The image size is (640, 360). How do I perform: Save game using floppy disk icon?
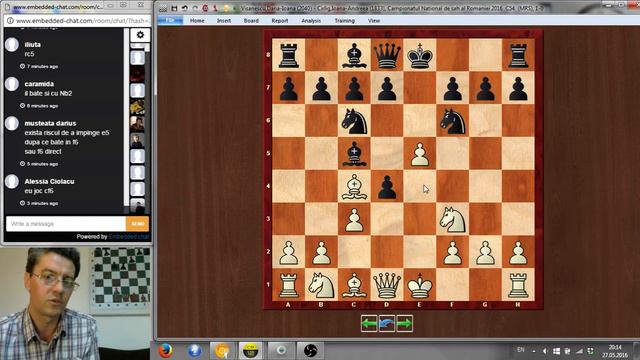pyautogui.click(x=174, y=8)
